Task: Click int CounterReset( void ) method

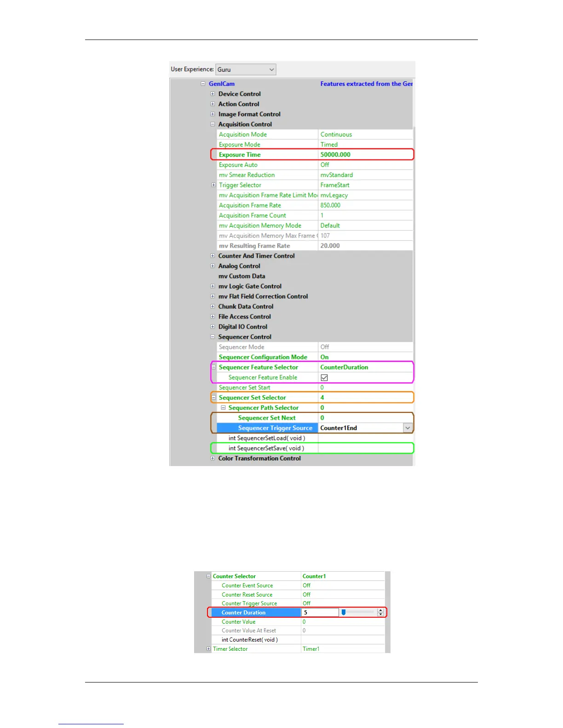Action: pos(250,639)
